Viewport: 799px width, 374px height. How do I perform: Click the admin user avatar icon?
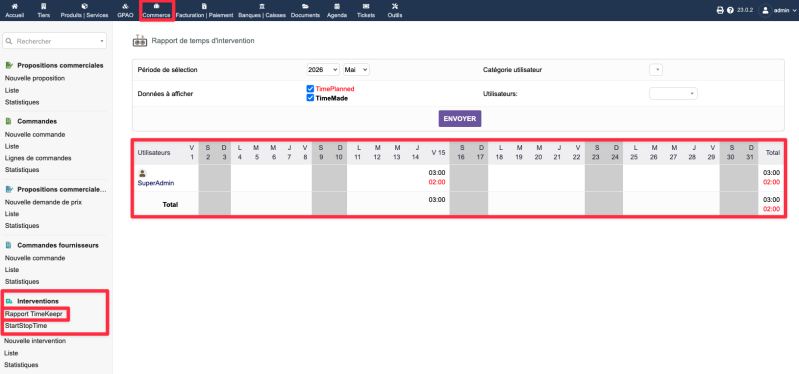[x=765, y=10]
